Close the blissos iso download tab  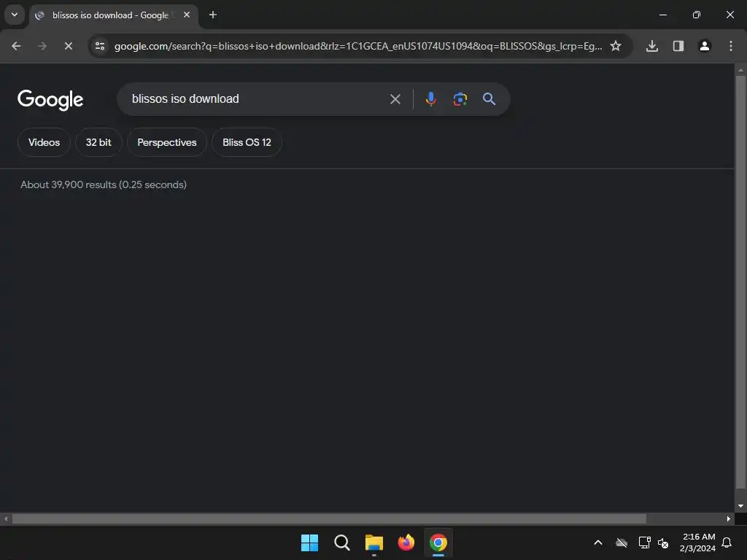click(187, 15)
